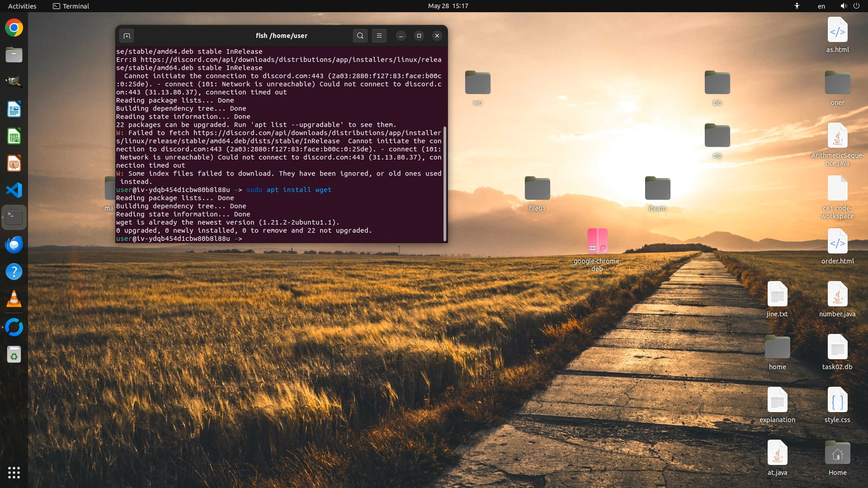Viewport: 868px width, 488px height.
Task: Open Visual Studio Code from dock
Action: pos(14,190)
